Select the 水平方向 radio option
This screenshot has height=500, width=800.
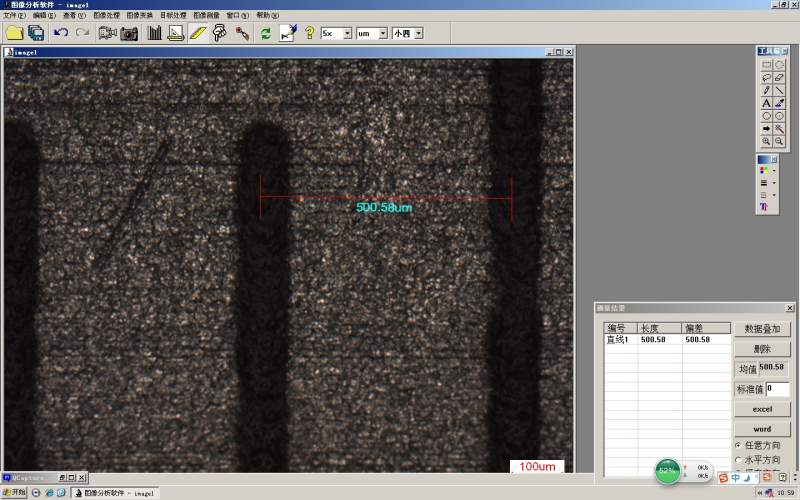(x=739, y=460)
